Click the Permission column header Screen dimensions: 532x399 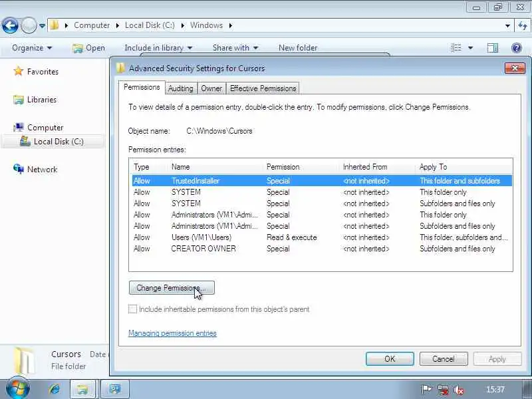coord(283,167)
